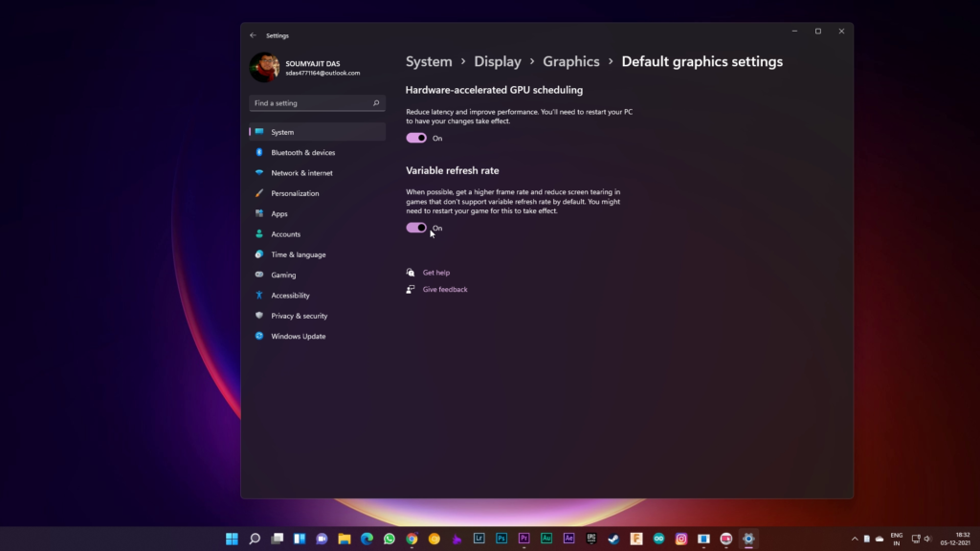The width and height of the screenshot is (980, 551).
Task: Show hidden system tray icons
Action: (855, 539)
